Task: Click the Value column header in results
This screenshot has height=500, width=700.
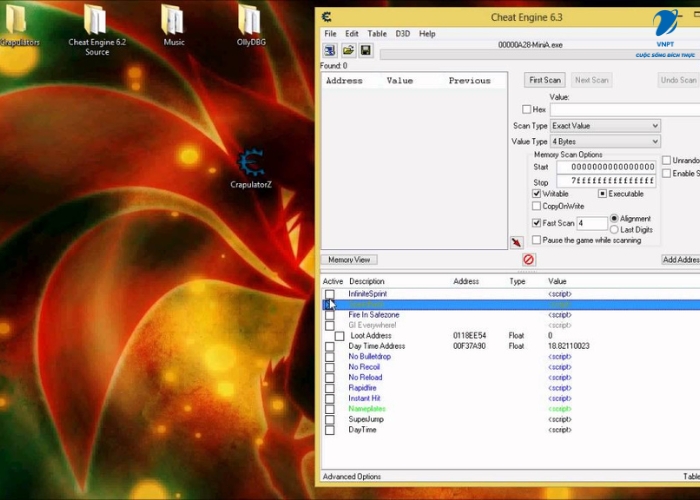Action: point(400,81)
